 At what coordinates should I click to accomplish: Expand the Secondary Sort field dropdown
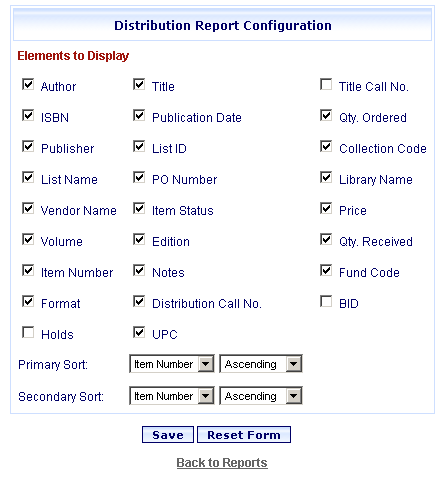pyautogui.click(x=172, y=396)
